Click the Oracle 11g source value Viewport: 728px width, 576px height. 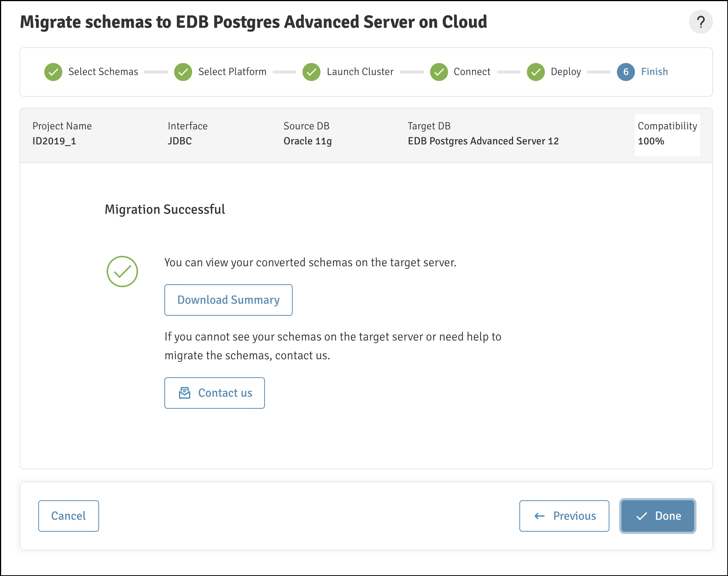pyautogui.click(x=308, y=141)
